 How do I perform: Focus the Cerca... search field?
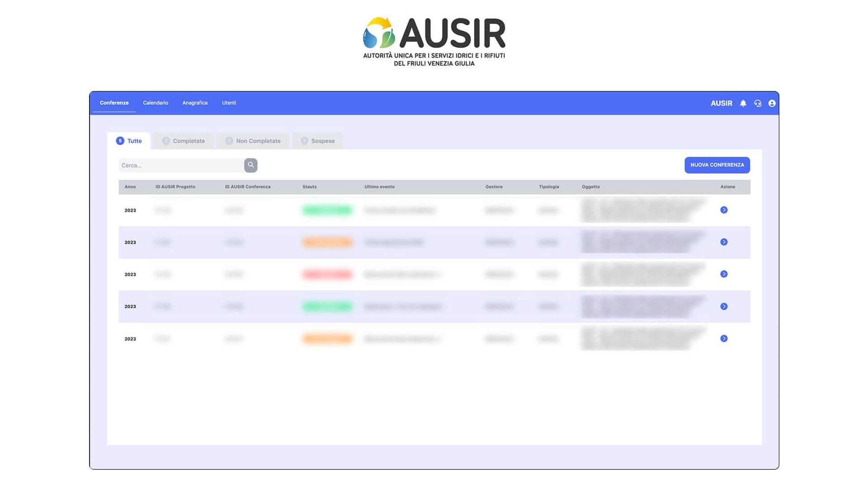coord(181,165)
